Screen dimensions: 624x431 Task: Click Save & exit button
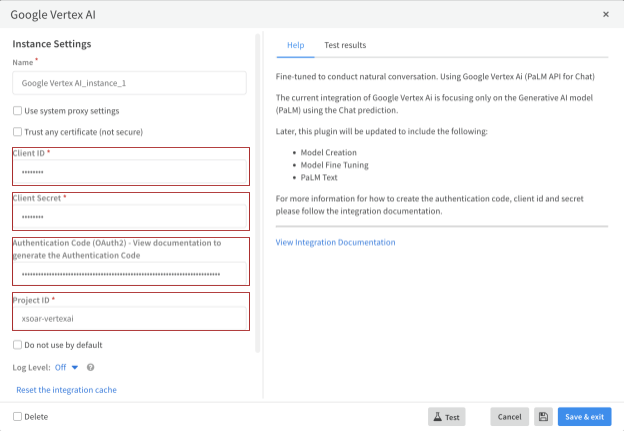click(584, 417)
